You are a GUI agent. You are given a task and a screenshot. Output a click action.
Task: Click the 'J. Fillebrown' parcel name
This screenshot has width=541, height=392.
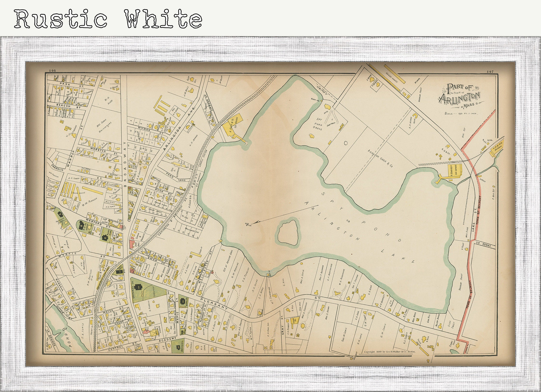tap(71, 131)
